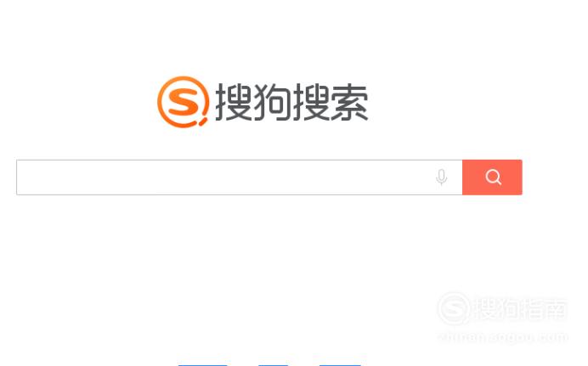Viewport: 588px width, 366px height.
Task: Click the 搜狗 characters in the main logo
Action: click(252, 102)
